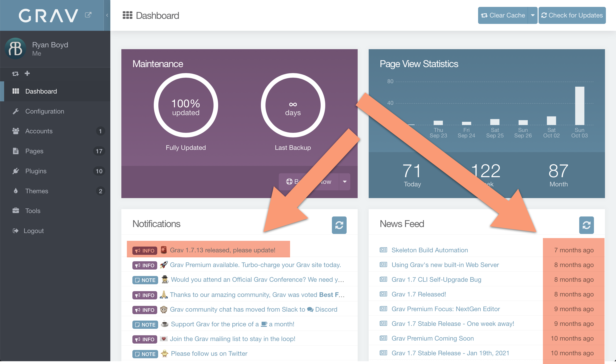This screenshot has width=616, height=364.
Task: Click the Plugins count badge 10
Action: [x=99, y=171]
